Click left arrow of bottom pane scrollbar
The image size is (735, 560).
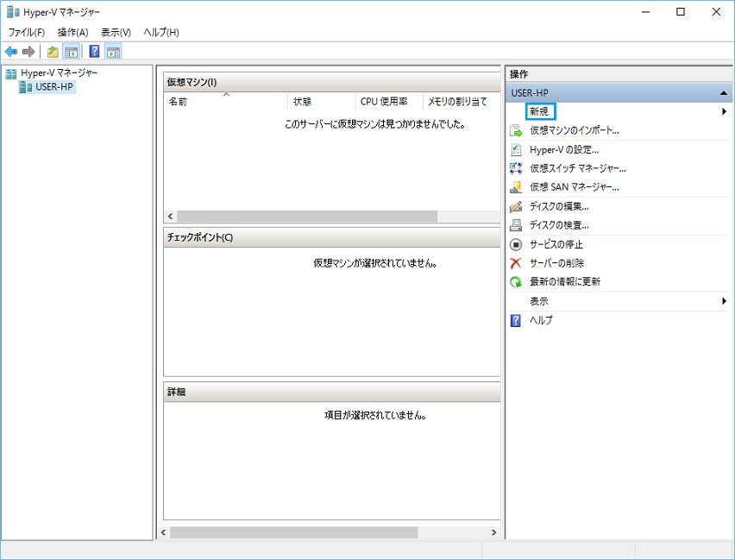pyautogui.click(x=163, y=532)
